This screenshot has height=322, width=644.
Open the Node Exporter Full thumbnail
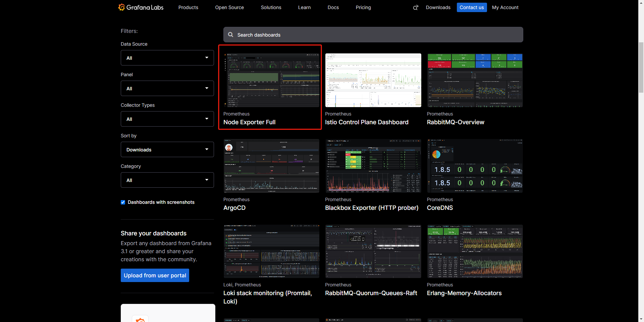[x=271, y=80]
